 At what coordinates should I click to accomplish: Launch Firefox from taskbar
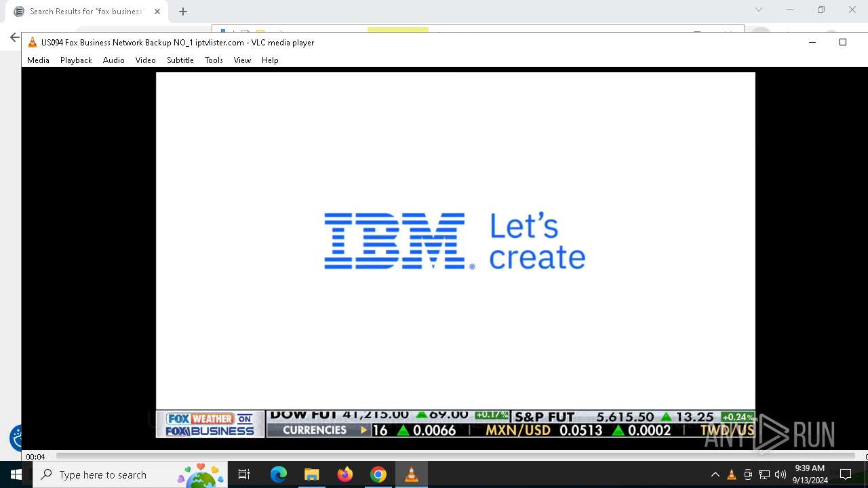coord(345,474)
